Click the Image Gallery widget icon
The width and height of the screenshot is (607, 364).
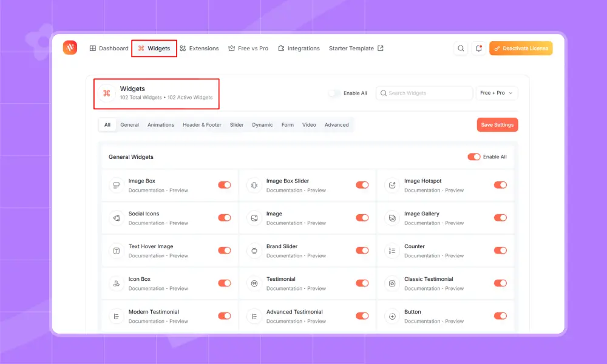[x=392, y=218]
